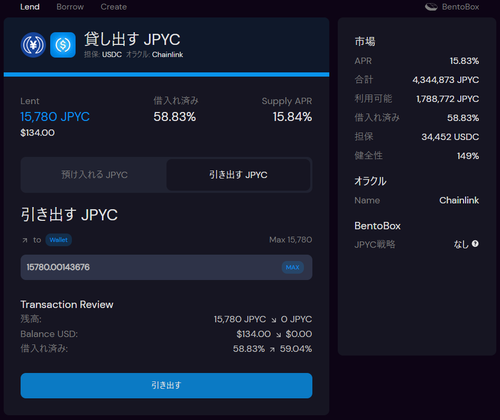Image resolution: width=500 pixels, height=420 pixels.
Task: Open the Borrow menu
Action: (70, 7)
